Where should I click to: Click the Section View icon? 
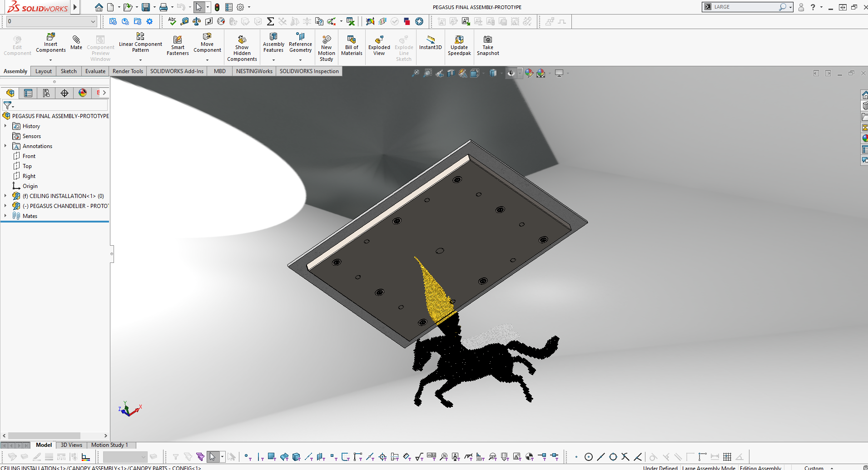[451, 73]
